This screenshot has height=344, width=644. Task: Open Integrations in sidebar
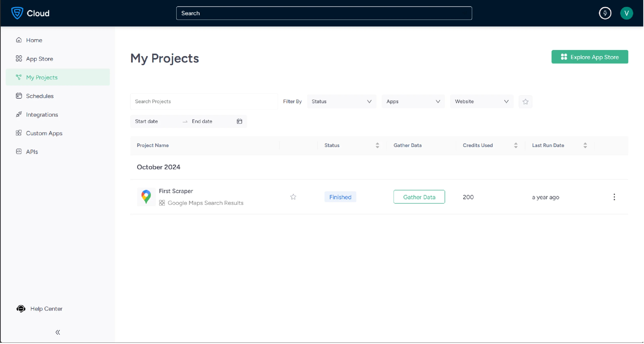tap(58, 114)
